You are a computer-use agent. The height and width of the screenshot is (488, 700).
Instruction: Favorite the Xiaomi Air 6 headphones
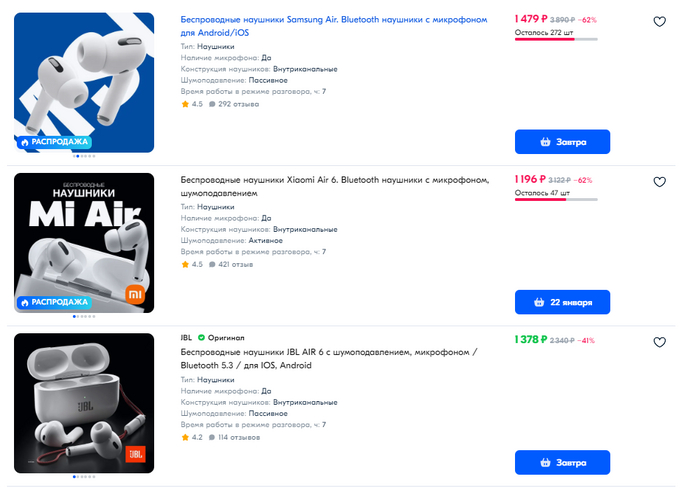pos(659,182)
